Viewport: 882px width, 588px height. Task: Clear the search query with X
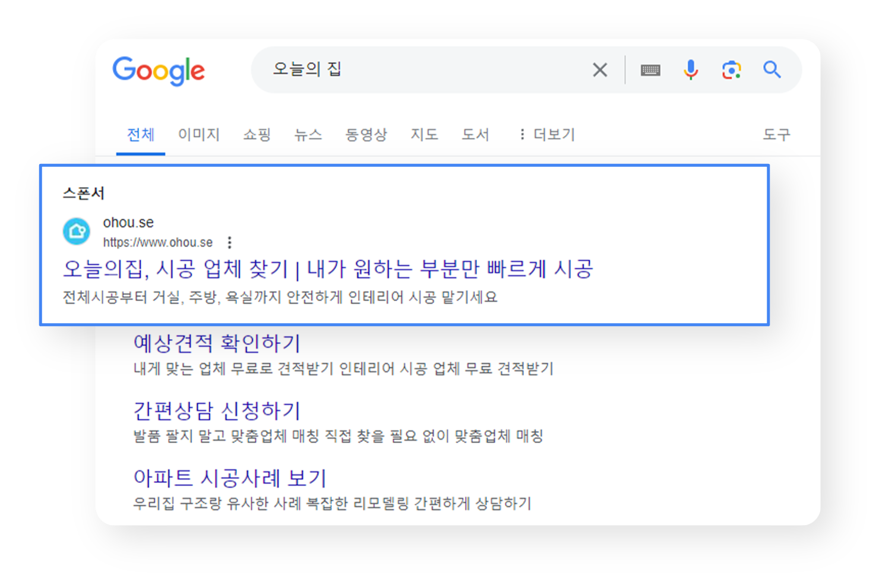(600, 70)
